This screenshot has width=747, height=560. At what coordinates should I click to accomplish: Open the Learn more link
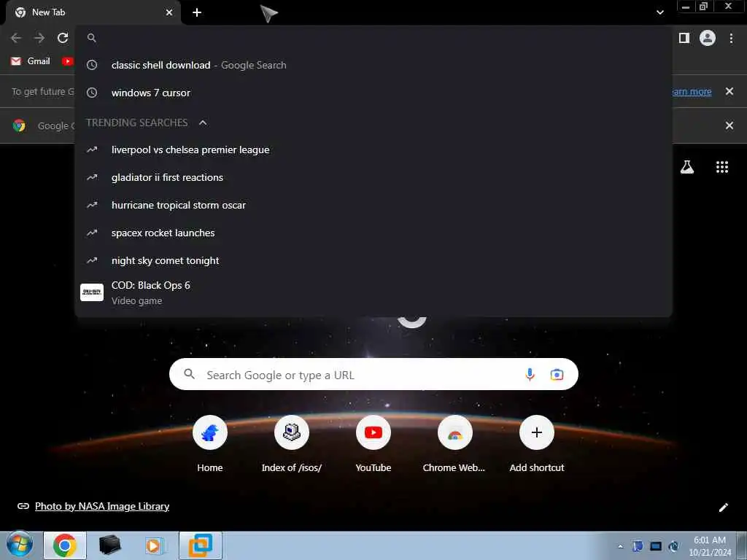(x=692, y=91)
